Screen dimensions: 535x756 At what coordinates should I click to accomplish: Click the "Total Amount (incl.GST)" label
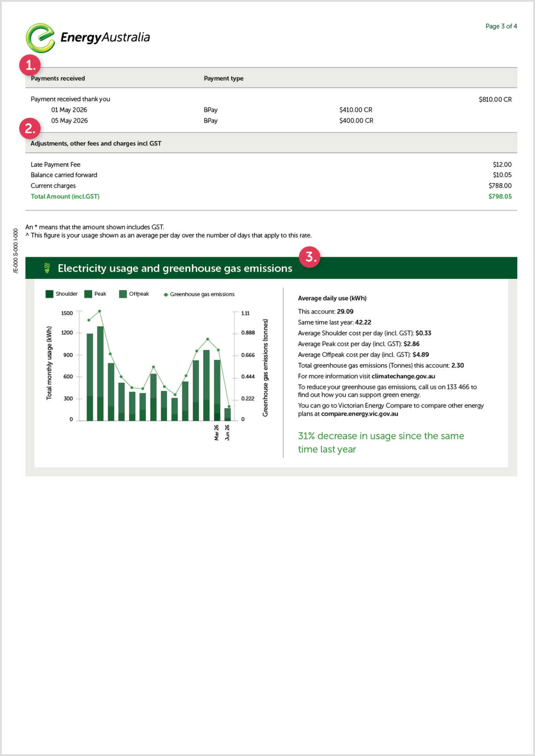pyautogui.click(x=65, y=196)
